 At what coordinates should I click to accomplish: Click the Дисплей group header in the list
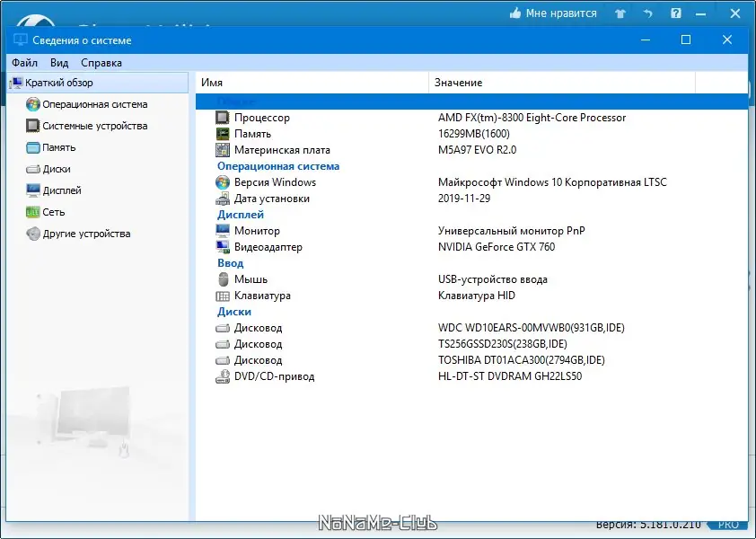[x=241, y=215]
